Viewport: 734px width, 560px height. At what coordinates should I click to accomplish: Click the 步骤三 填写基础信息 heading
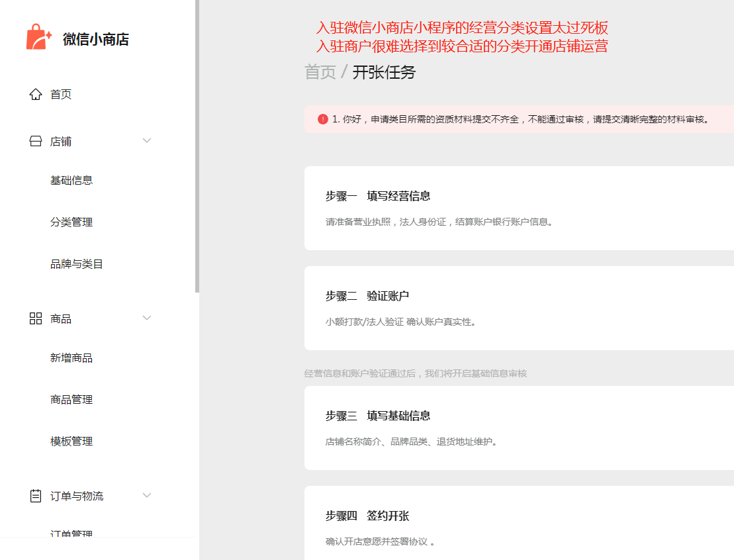(x=378, y=416)
